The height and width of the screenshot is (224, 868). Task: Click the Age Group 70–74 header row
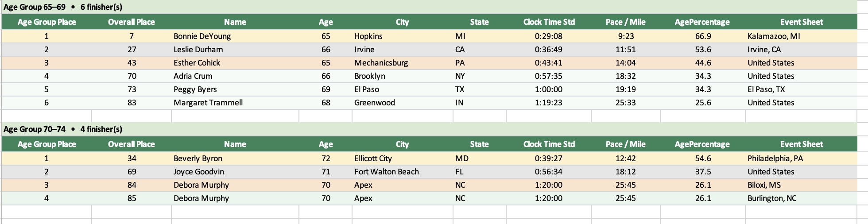pyautogui.click(x=63, y=129)
